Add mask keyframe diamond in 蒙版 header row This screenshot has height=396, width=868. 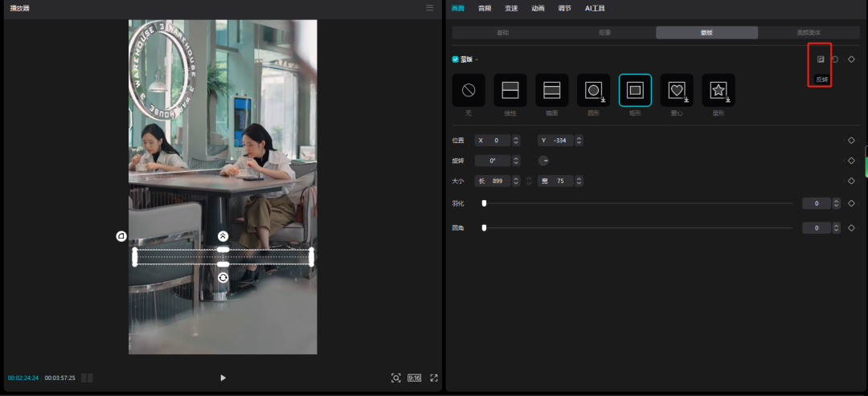pyautogui.click(x=851, y=59)
